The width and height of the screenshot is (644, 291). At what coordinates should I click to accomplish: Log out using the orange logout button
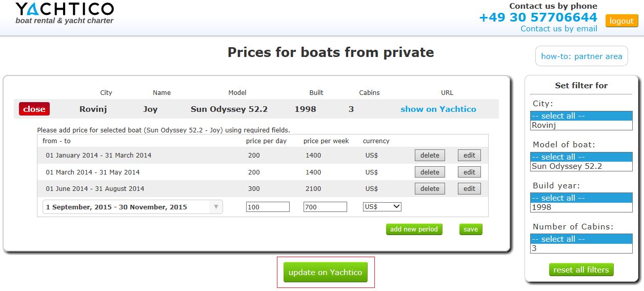pyautogui.click(x=621, y=21)
